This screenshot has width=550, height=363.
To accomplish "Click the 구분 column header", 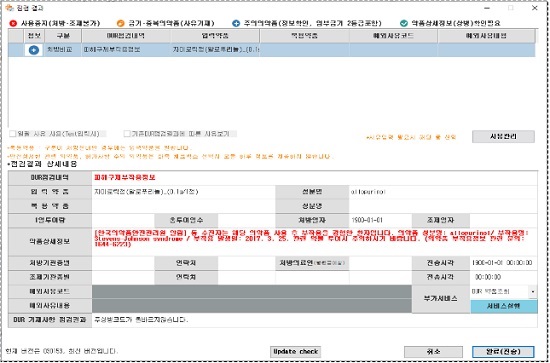I will [63, 36].
